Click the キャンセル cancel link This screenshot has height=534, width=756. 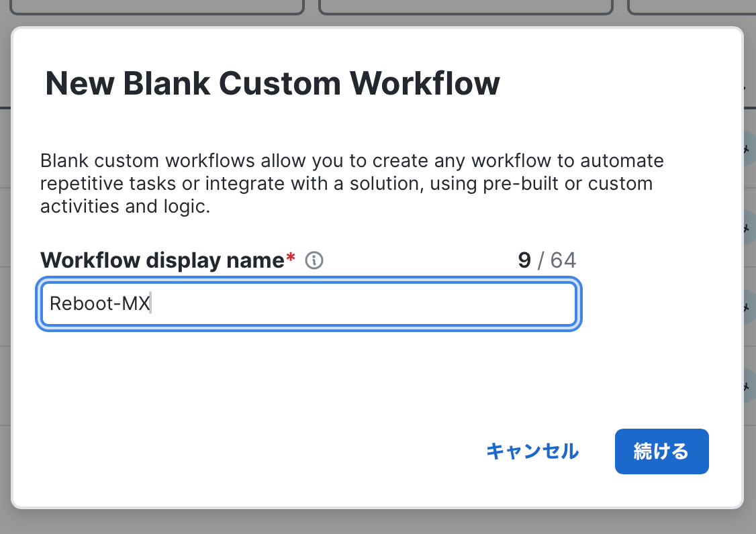coord(532,451)
